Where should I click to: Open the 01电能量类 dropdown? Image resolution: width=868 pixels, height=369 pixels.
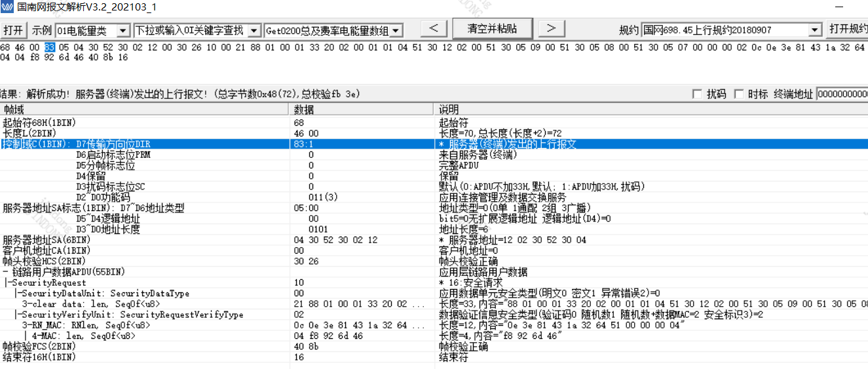coord(123,31)
